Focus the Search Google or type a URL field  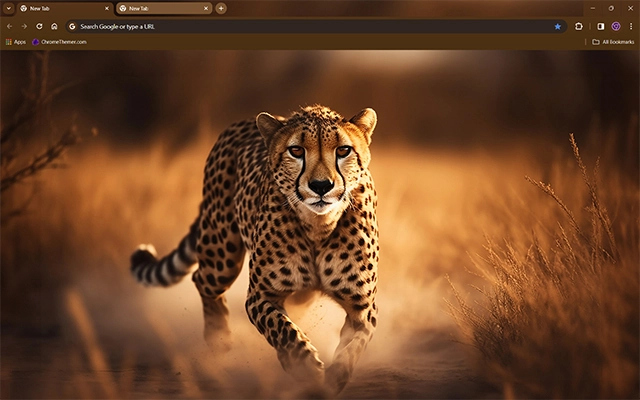(316, 27)
